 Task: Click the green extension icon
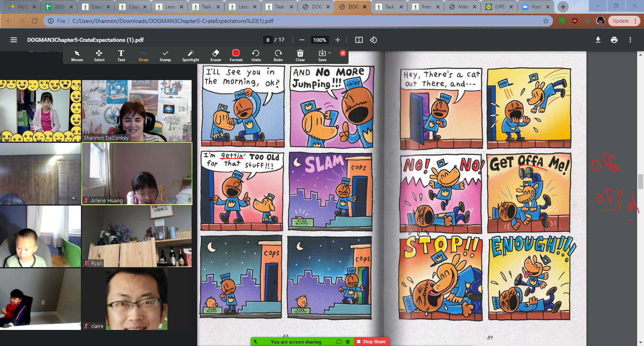(562, 21)
